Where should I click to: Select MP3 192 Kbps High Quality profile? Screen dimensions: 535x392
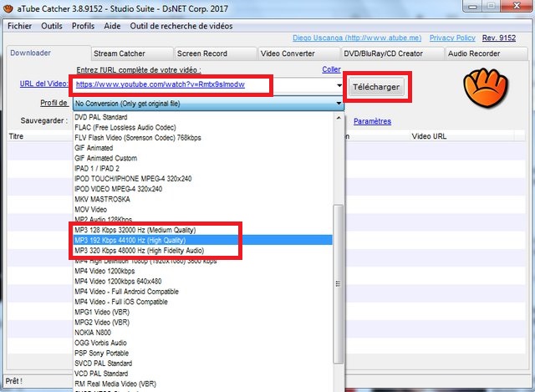pos(202,240)
